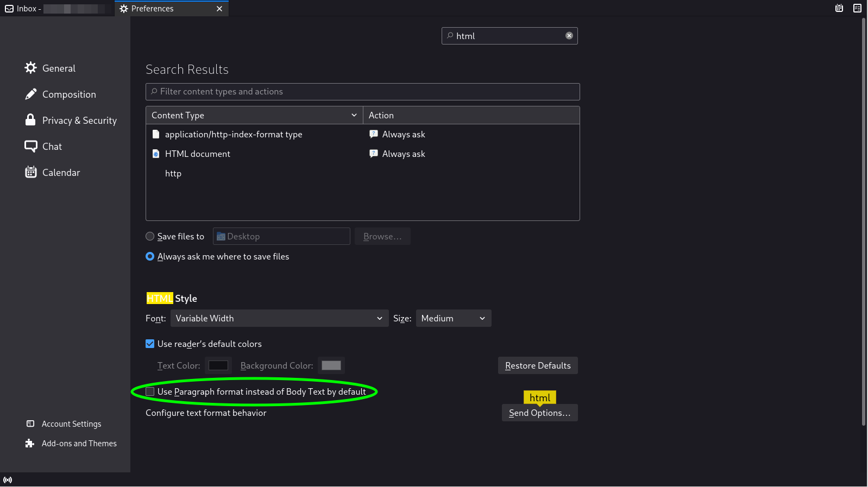Click Browse button for save location
This screenshot has height=487, width=868.
(382, 236)
